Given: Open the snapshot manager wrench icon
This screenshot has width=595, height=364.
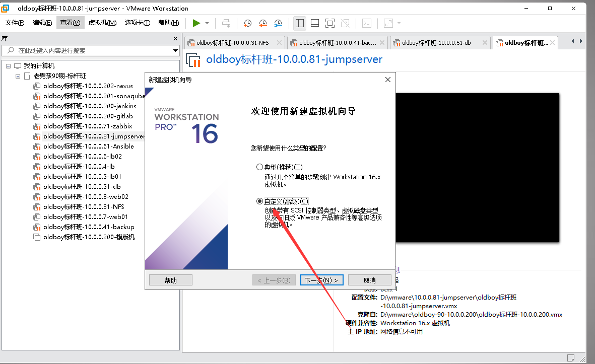Looking at the screenshot, I should (x=278, y=23).
